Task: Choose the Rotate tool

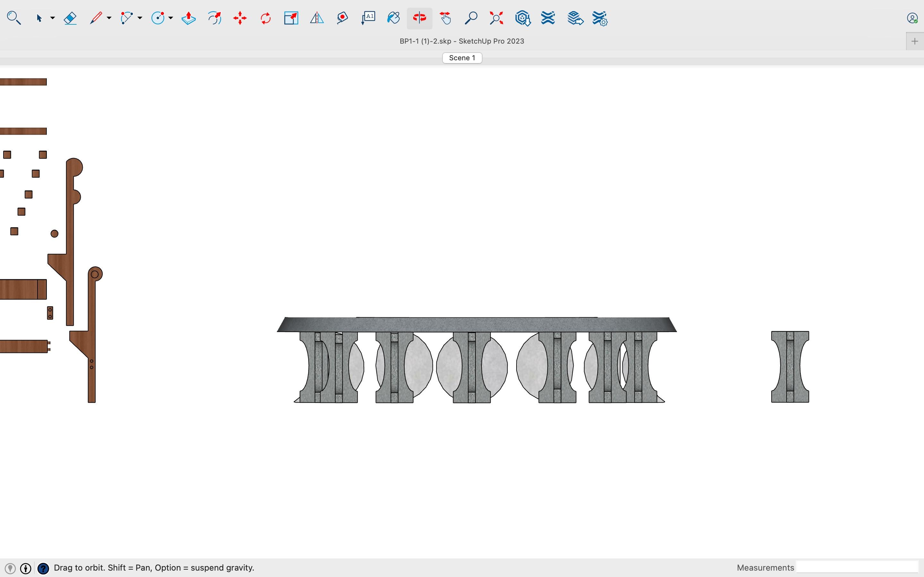Action: click(265, 18)
